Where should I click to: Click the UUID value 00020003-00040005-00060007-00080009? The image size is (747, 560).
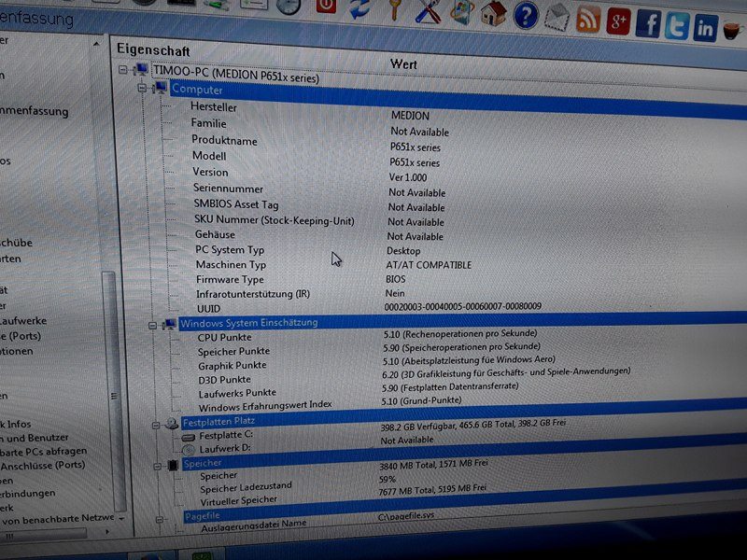pyautogui.click(x=462, y=306)
